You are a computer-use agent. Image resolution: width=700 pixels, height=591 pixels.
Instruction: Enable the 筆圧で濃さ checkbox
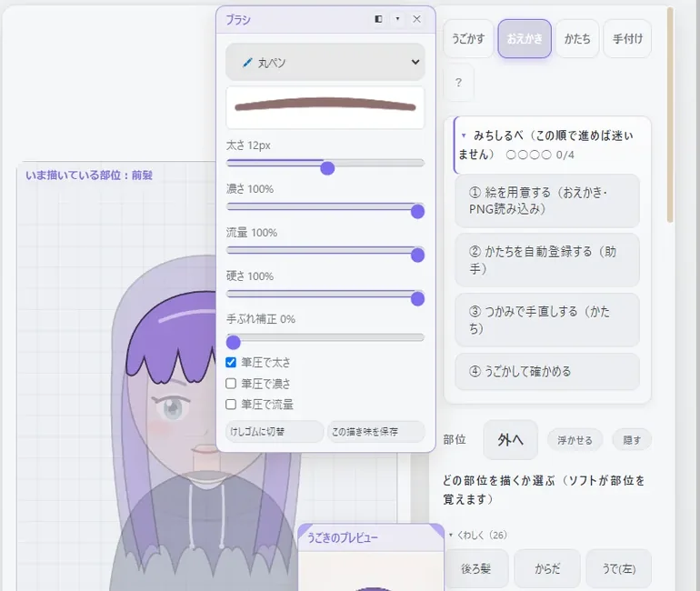(231, 384)
